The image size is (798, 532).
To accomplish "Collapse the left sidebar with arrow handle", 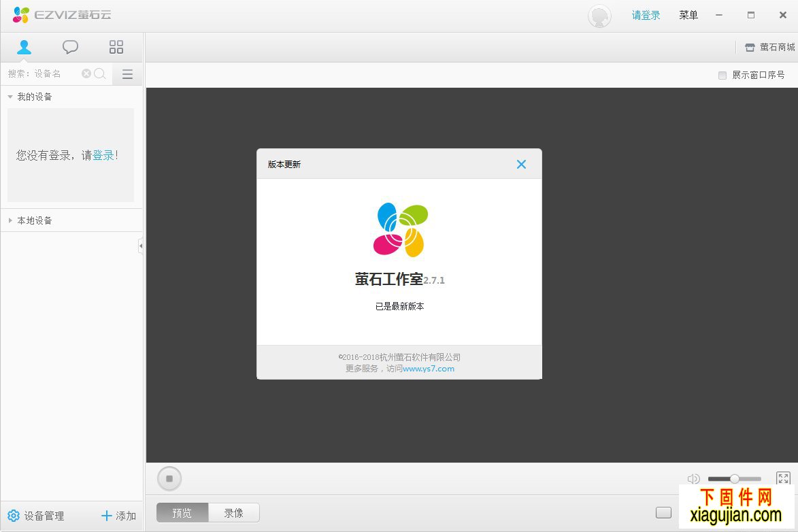I will 140,246.
